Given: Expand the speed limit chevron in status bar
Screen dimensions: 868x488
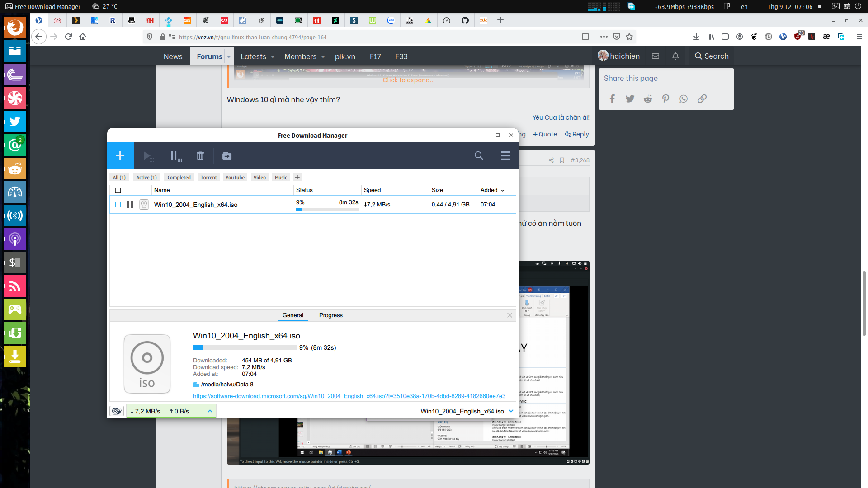Looking at the screenshot, I should tap(210, 411).
